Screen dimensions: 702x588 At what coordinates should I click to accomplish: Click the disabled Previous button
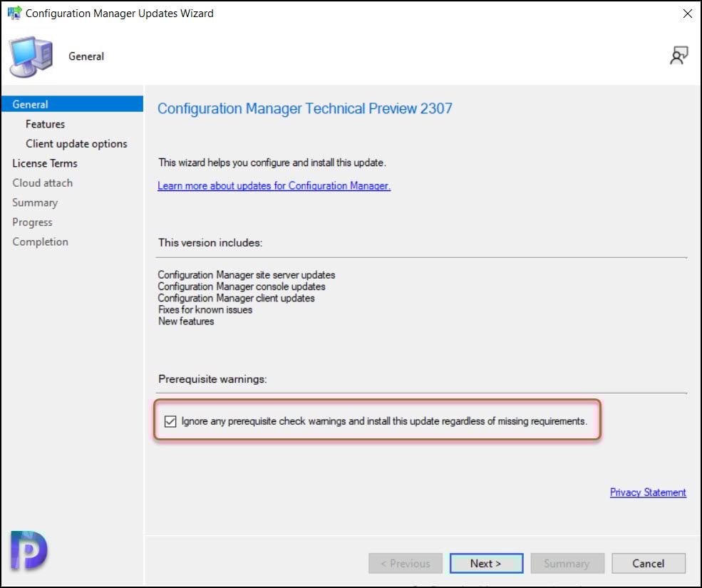click(x=406, y=563)
